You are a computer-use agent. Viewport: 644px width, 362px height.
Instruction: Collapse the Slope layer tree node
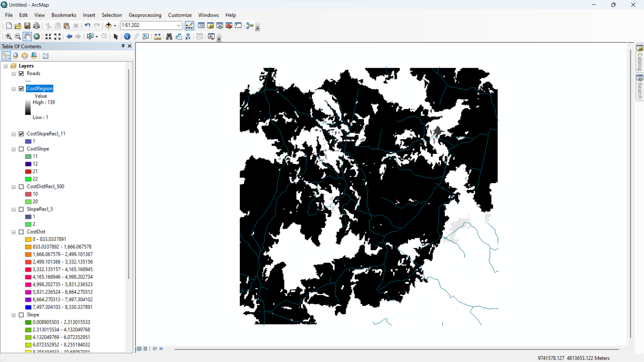tap(14, 315)
